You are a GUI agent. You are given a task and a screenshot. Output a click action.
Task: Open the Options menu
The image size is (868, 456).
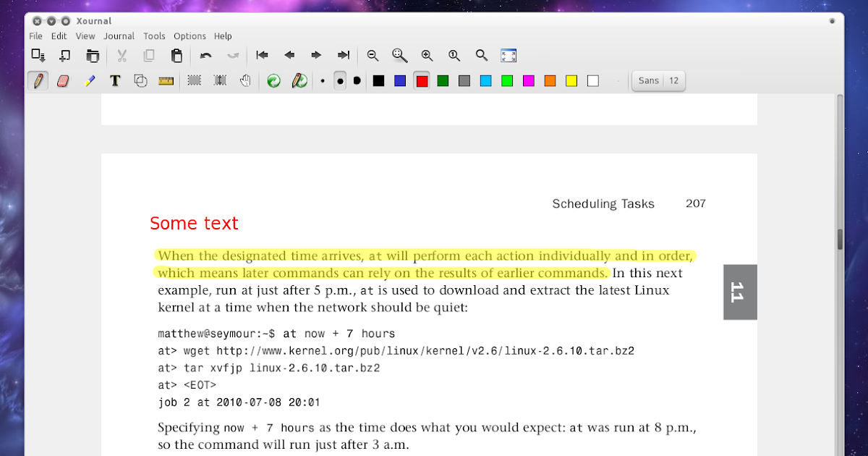190,36
